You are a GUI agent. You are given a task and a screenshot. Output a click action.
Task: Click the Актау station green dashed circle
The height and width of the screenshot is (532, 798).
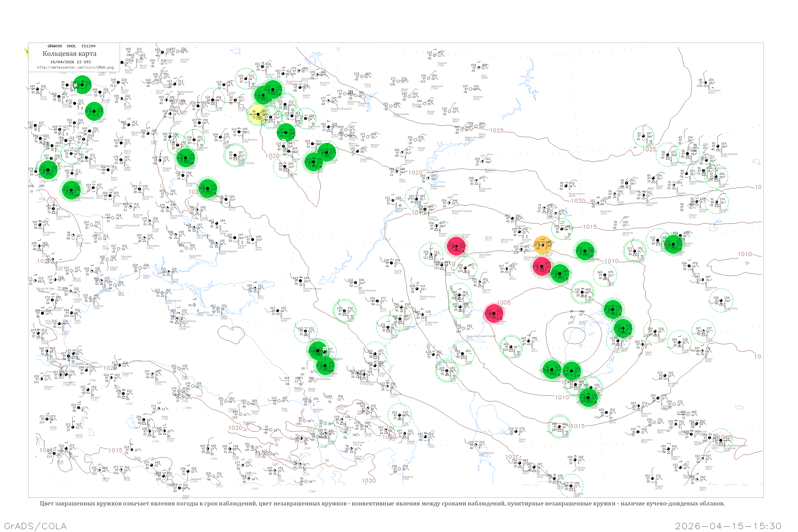pyautogui.click(x=447, y=371)
